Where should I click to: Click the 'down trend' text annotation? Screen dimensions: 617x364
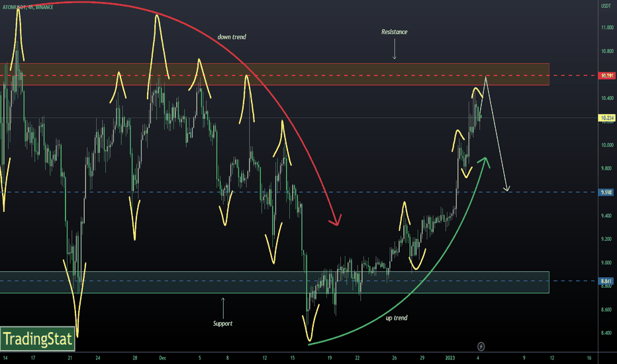click(x=232, y=37)
